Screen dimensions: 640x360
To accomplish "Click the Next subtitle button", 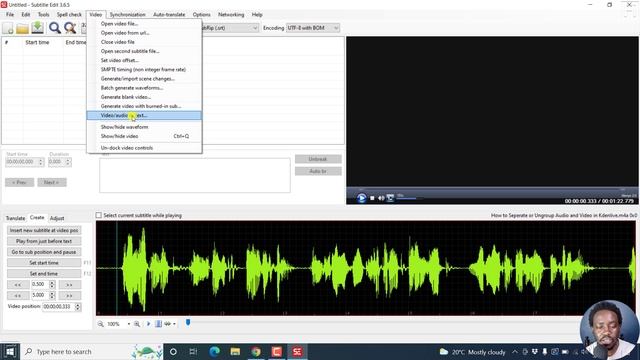I will pos(52,182).
